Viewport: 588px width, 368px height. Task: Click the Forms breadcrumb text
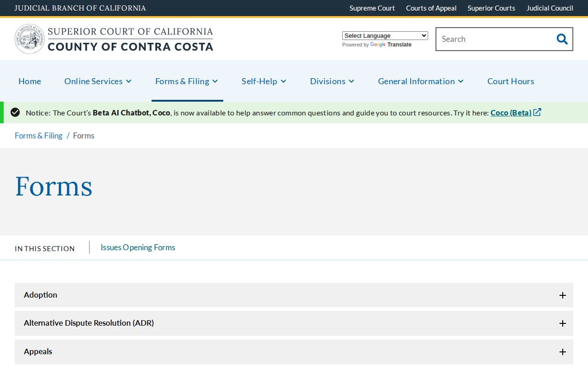84,135
